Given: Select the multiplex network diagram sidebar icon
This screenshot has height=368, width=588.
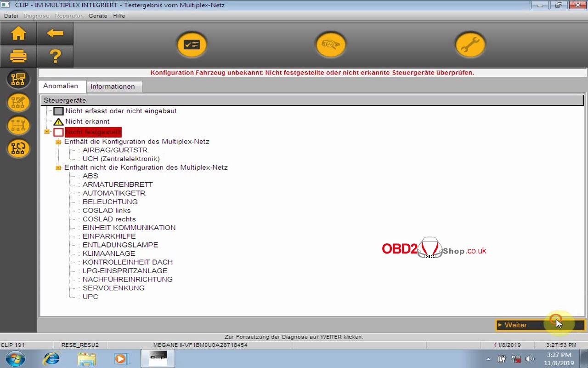Looking at the screenshot, I should (x=18, y=79).
